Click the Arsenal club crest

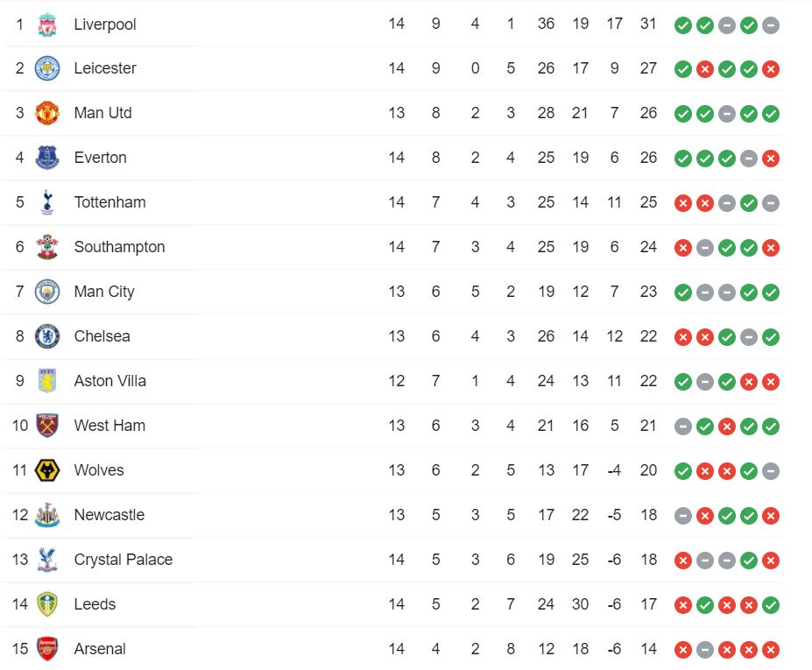point(47,649)
